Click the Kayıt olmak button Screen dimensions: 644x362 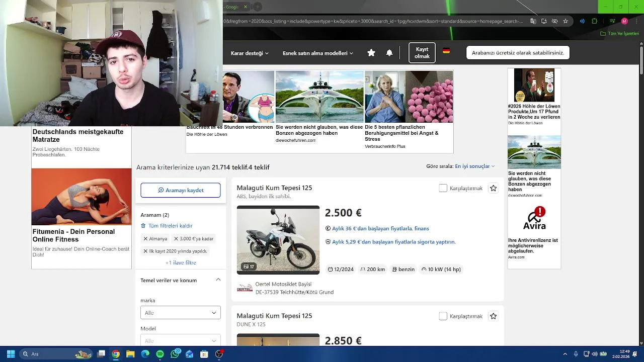(x=422, y=53)
